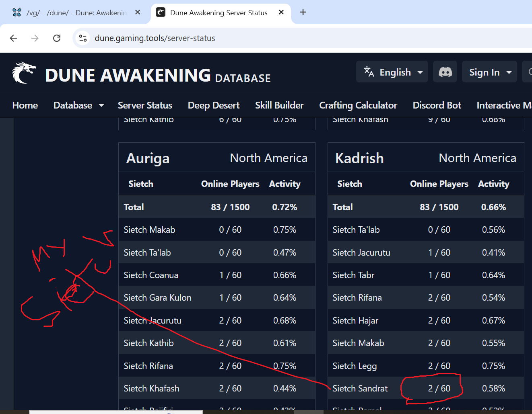This screenshot has height=414, width=532.
Task: Expand the Database menu dropdown
Action: tap(79, 105)
